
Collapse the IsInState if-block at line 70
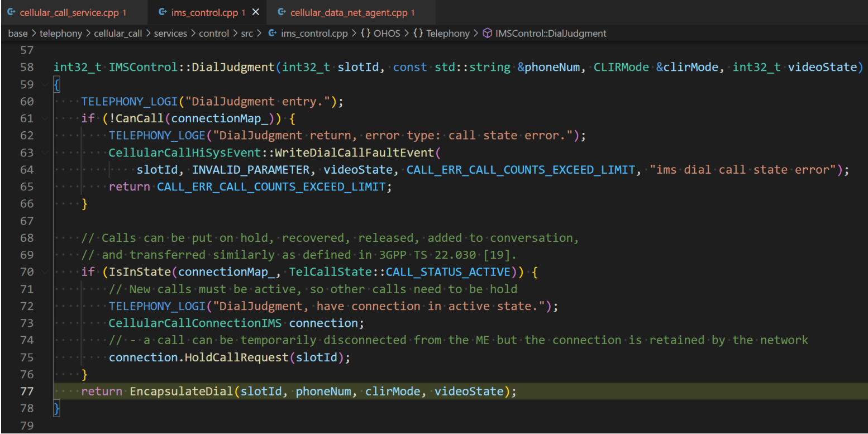click(44, 272)
